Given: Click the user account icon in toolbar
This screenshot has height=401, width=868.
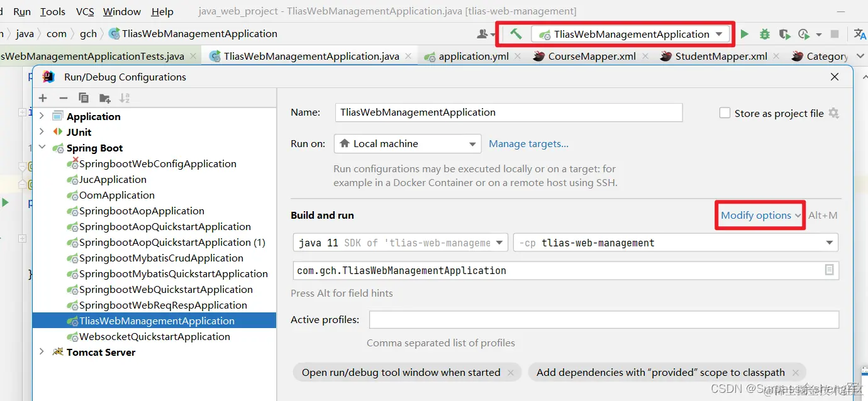Looking at the screenshot, I should click(483, 34).
